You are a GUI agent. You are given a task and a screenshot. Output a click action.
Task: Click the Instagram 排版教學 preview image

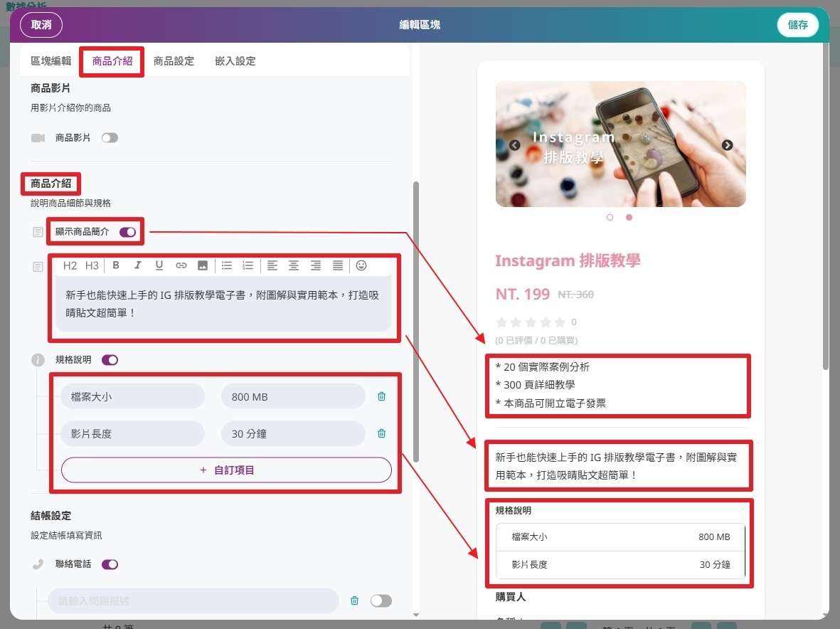pos(620,144)
